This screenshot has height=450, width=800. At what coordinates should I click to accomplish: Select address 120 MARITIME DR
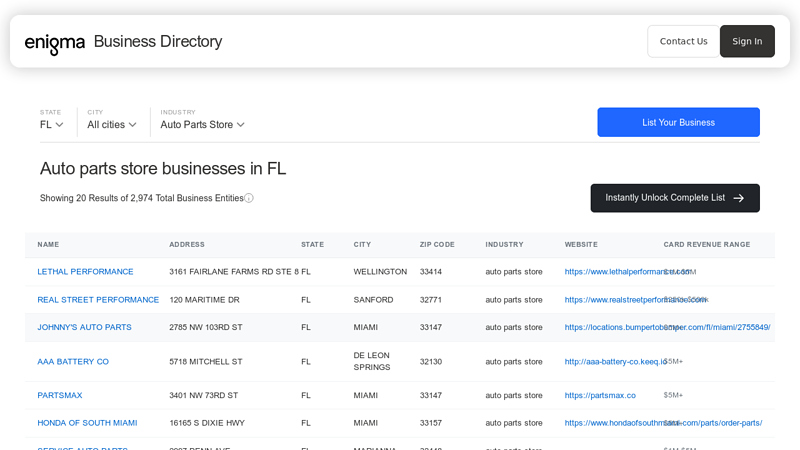coord(204,299)
